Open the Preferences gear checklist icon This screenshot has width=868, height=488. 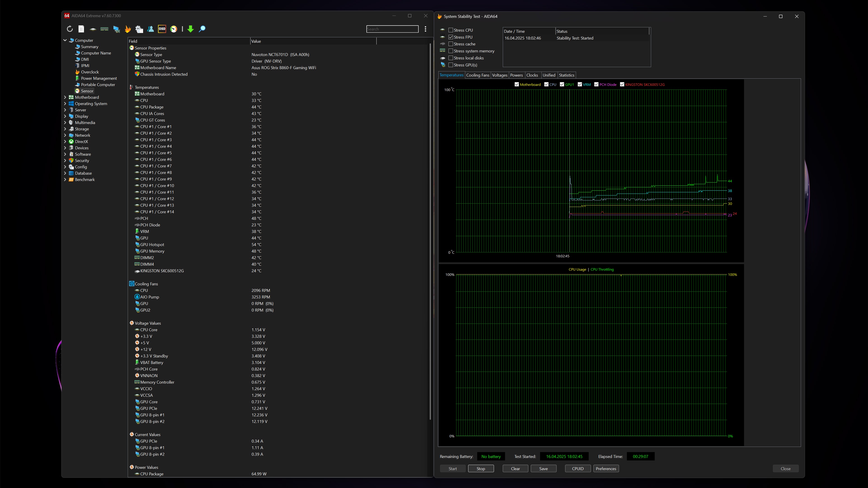coord(139,29)
